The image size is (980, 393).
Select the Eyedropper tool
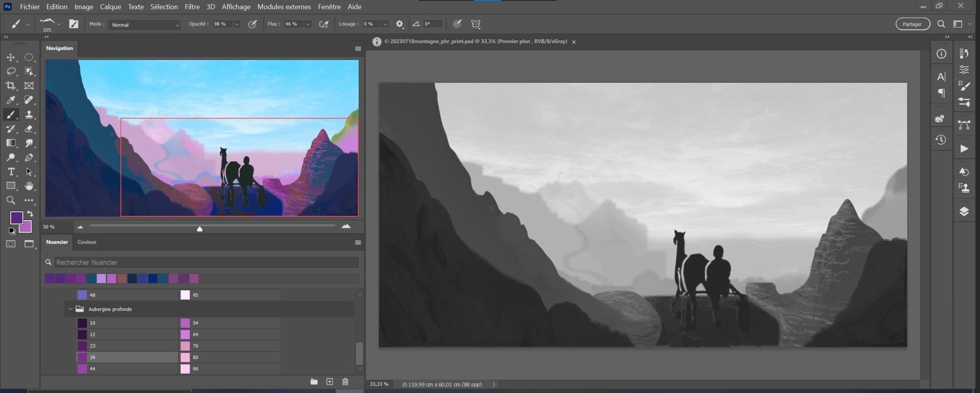(x=11, y=100)
